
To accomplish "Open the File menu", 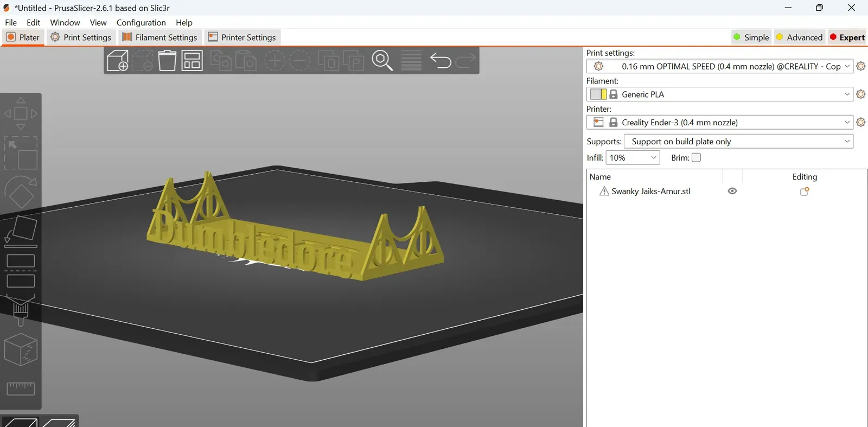I will pos(11,22).
